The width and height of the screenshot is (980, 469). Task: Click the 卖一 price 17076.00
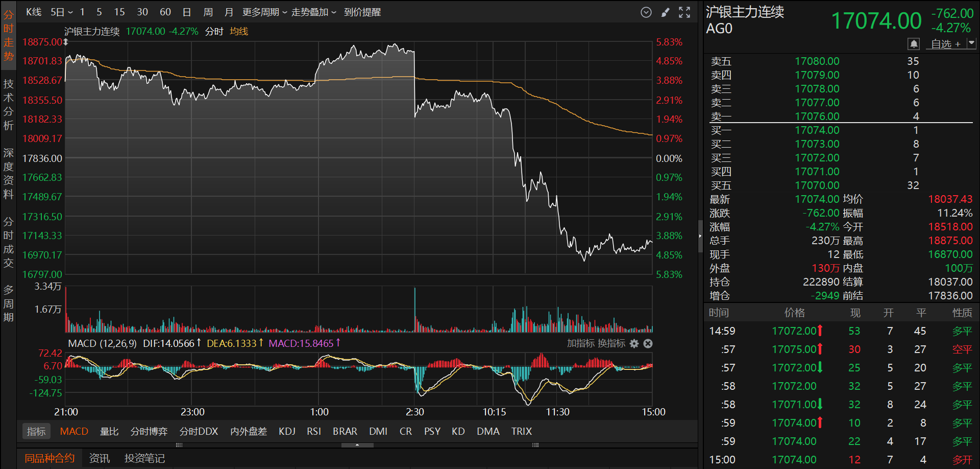817,116
